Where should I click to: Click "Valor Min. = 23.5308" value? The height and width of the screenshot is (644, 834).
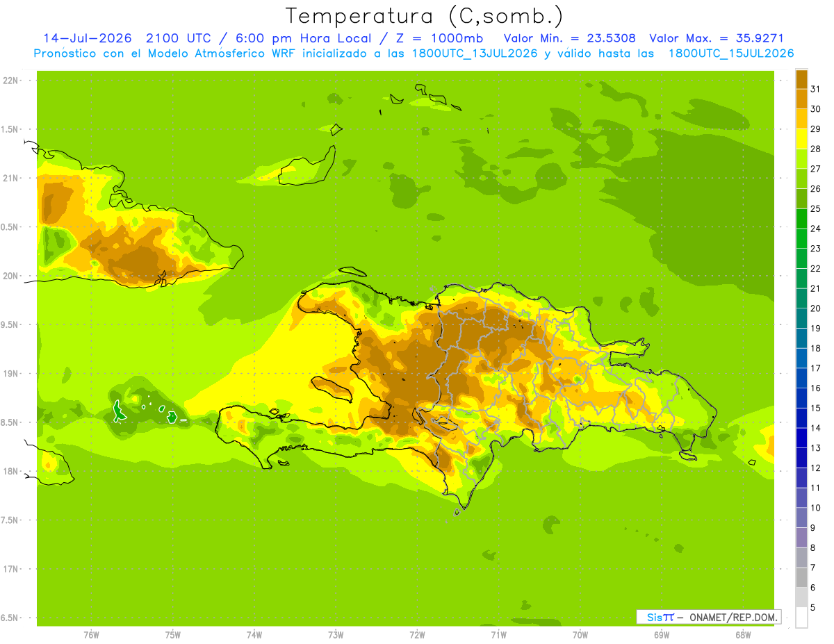[569, 38]
